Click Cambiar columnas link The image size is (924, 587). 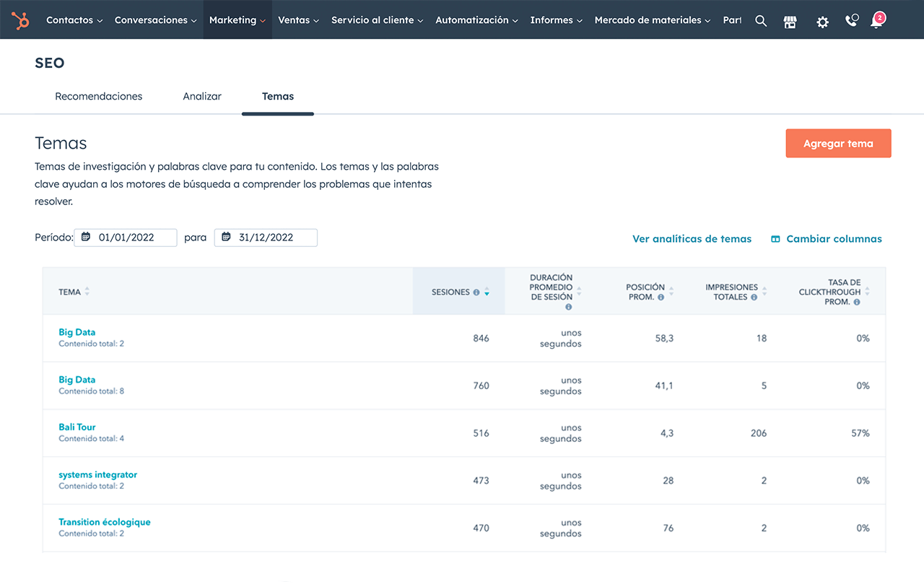[x=827, y=239]
